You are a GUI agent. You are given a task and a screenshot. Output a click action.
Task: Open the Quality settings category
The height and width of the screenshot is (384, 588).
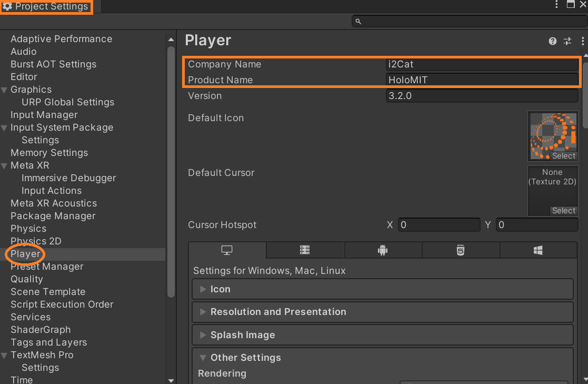[x=27, y=279]
